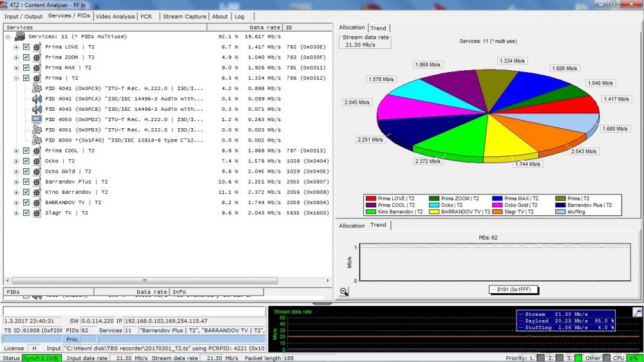Click the Prima T2 service gear icon

(x=37, y=78)
